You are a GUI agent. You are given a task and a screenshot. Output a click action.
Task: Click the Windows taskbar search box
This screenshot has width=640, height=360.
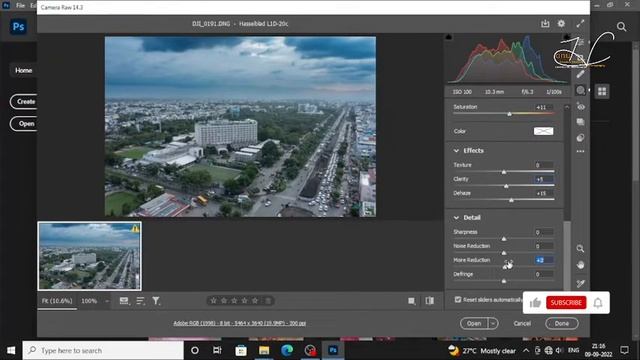click(x=103, y=350)
